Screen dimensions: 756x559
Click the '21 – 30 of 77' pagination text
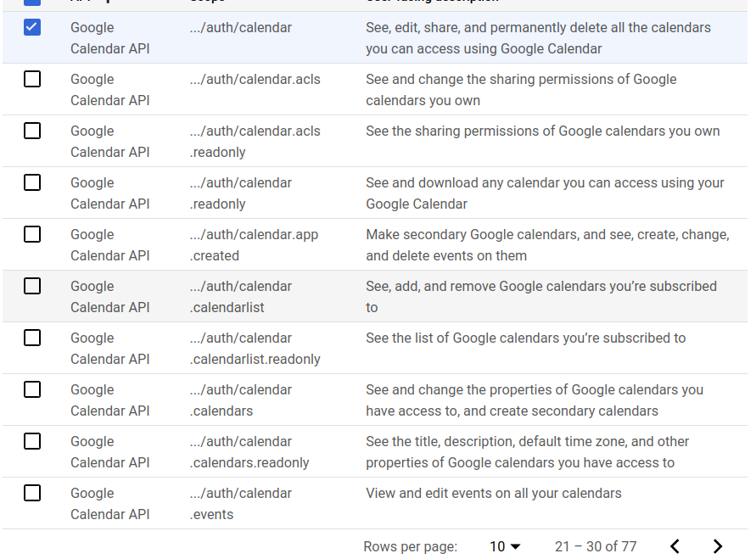[x=596, y=546]
